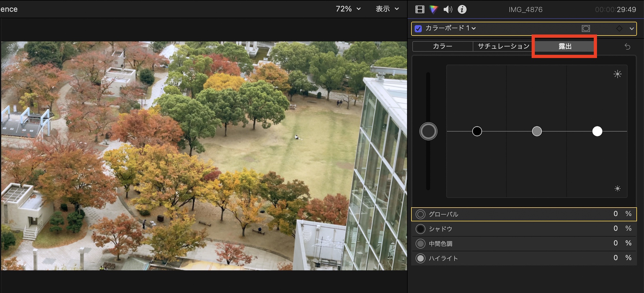644x293 pixels.
Task: Click the ハイライト percentage value field
Action: click(615, 258)
